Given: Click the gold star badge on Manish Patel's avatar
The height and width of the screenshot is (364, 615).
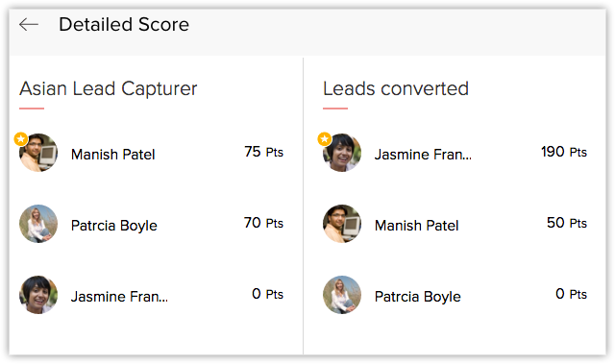Looking at the screenshot, I should click(21, 138).
